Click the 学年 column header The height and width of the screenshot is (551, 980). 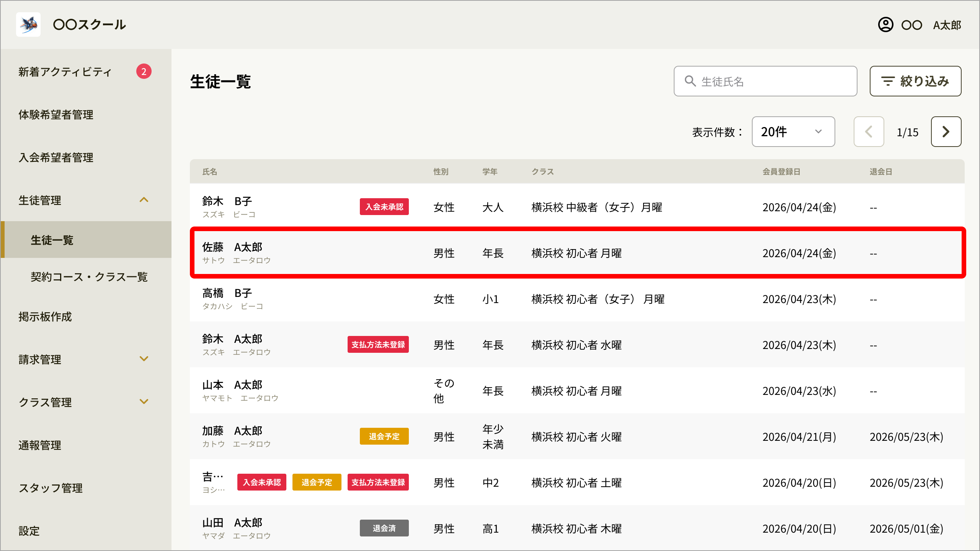(x=490, y=172)
